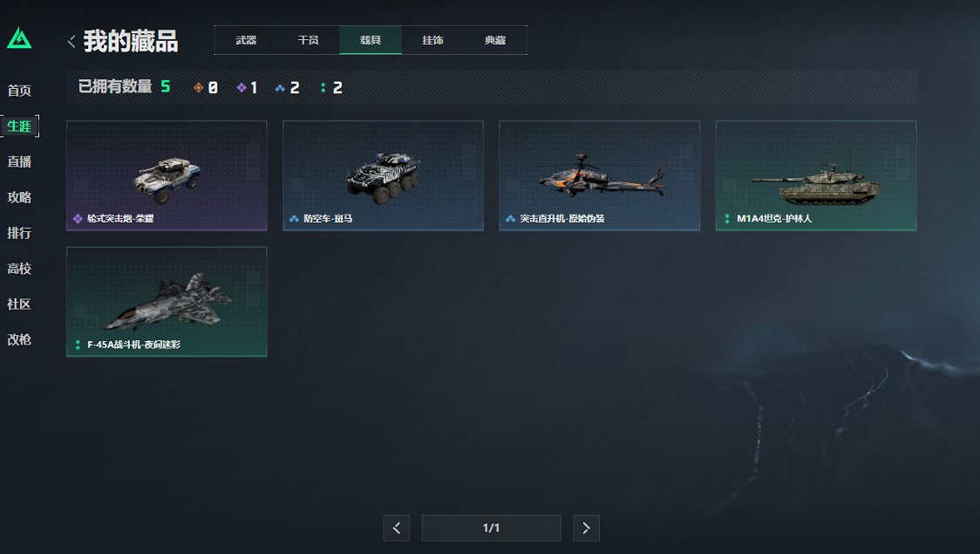Image resolution: width=980 pixels, height=554 pixels.
Task: Open 首页 in the sidebar
Action: point(19,90)
